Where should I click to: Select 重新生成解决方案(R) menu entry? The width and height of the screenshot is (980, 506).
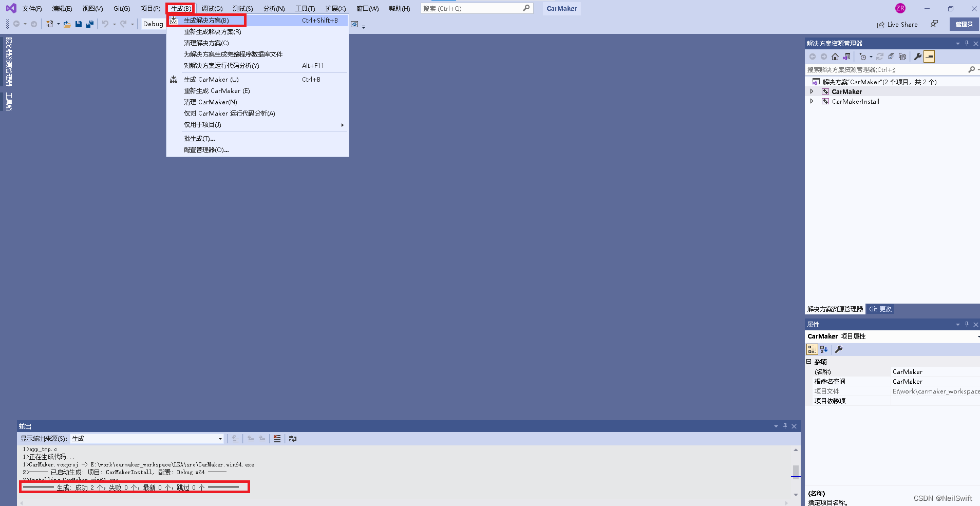coord(257,32)
